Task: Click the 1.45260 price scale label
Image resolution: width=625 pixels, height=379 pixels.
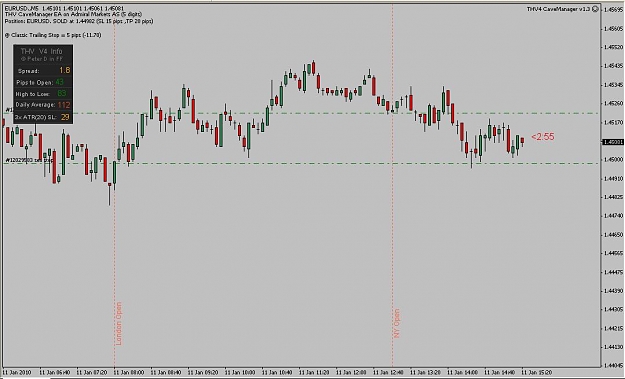Action: 613,103
